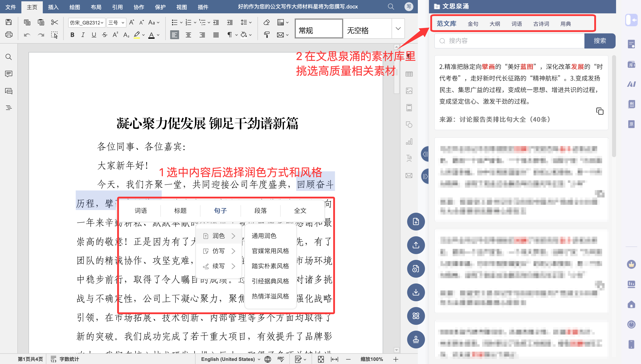The width and height of the screenshot is (641, 364).
Task: Open the 插入 ribbon tab
Action: [53, 7]
